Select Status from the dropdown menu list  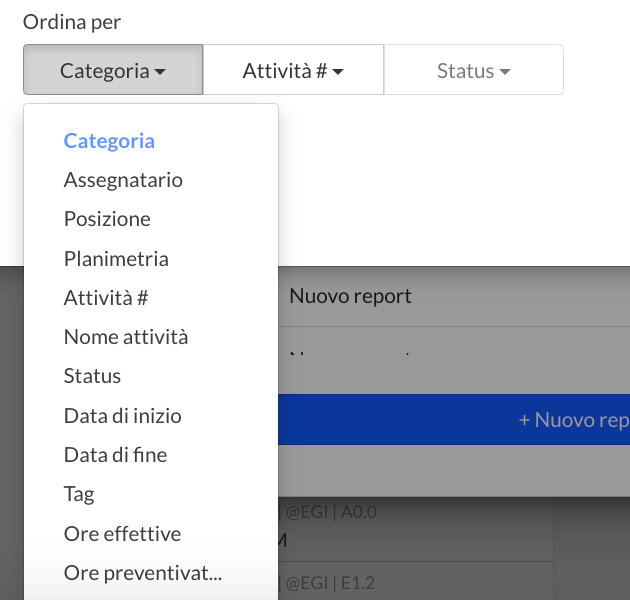click(x=92, y=376)
